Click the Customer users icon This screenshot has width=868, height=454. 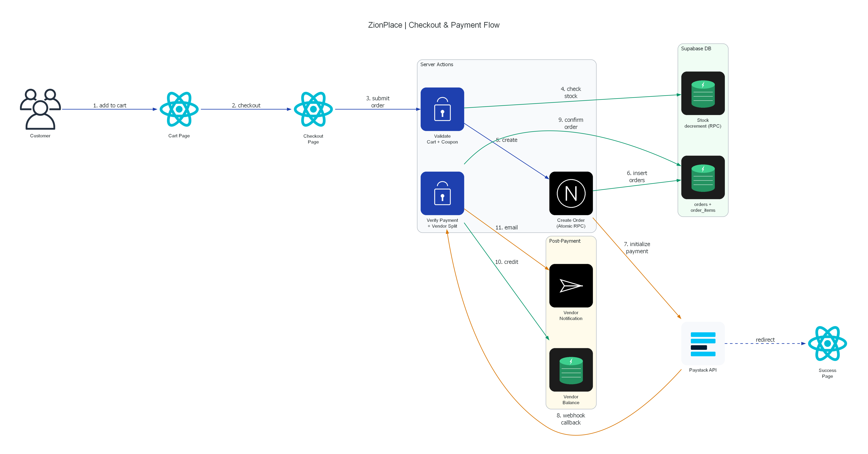(x=40, y=109)
